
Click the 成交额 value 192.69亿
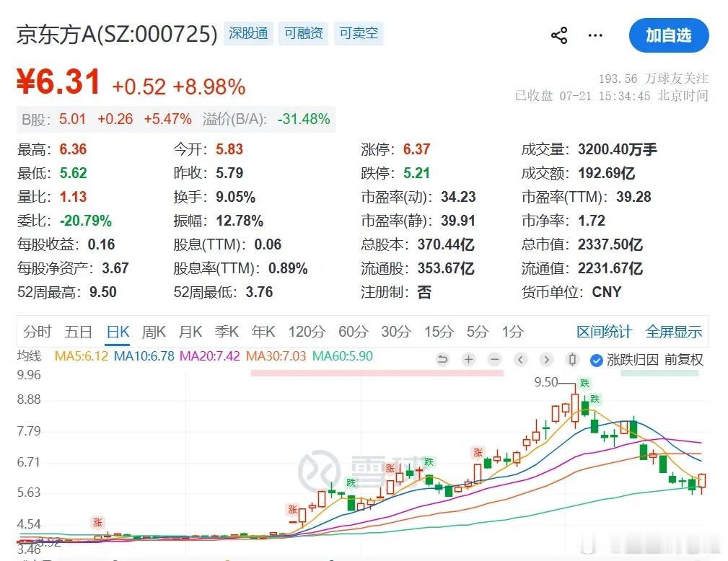coord(606,173)
